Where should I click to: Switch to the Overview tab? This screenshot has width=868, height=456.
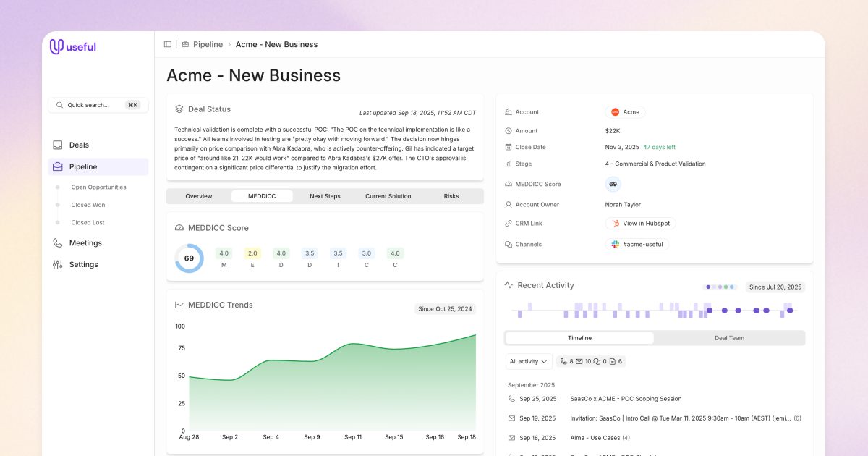[x=199, y=196]
